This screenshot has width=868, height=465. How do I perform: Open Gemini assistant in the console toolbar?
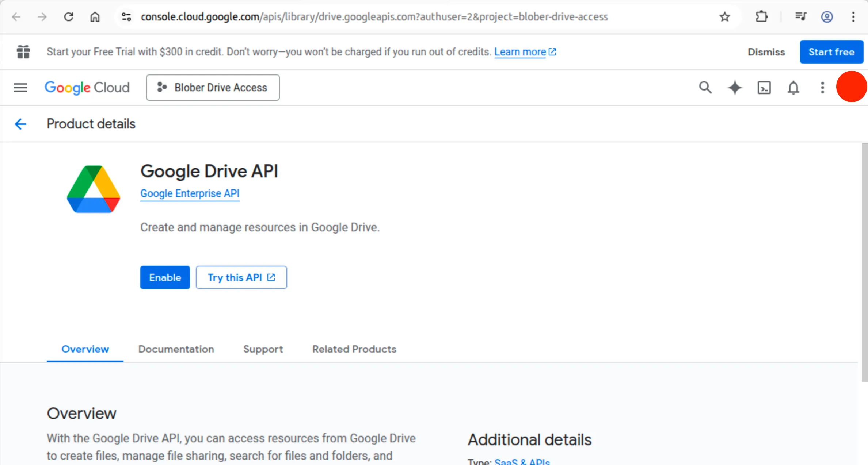pos(734,88)
